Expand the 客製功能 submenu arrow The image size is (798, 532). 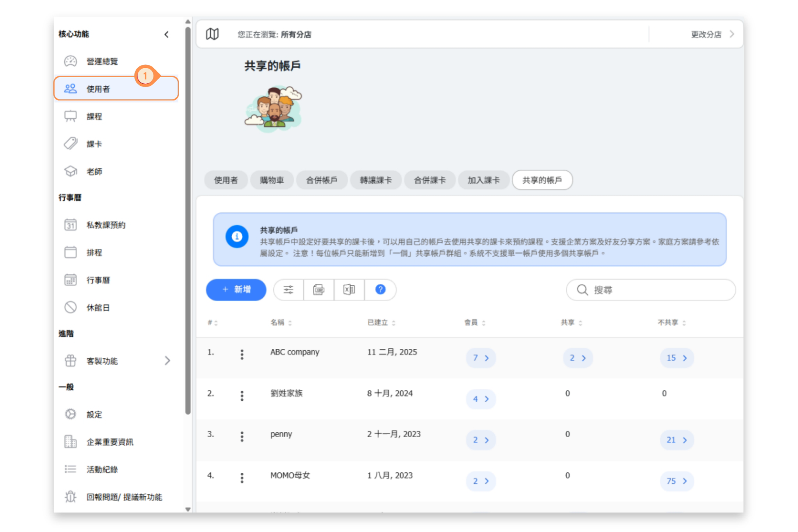point(167,361)
